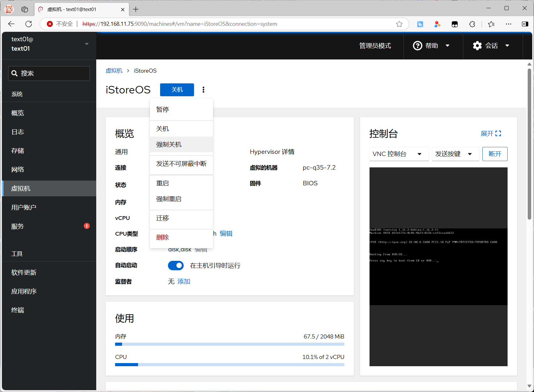
Task: Click the 添加 link for 监督者
Action: (184, 281)
